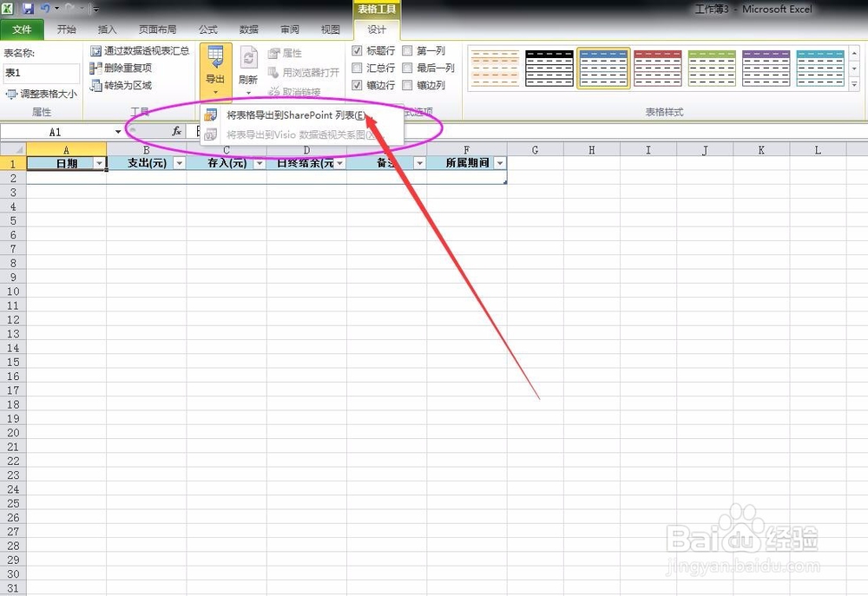The height and width of the screenshot is (596, 868).
Task: Toggle Banded Rows (镶边行) checkbox
Action: 357,85
